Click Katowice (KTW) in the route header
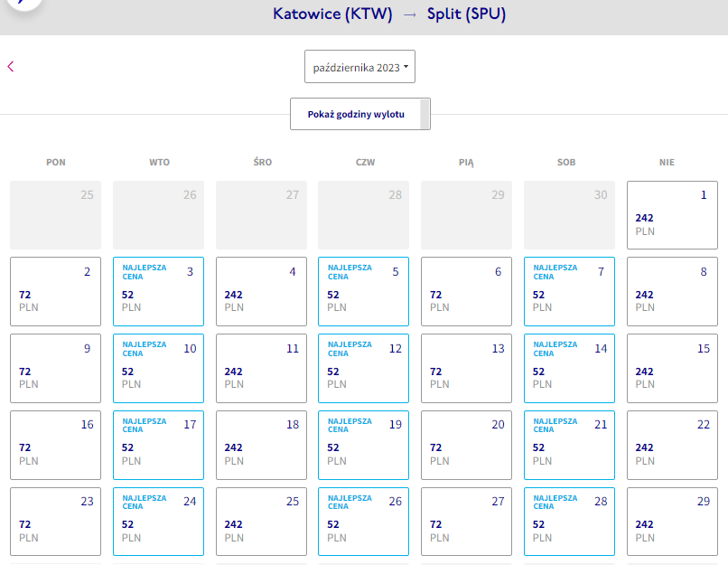 [x=332, y=14]
